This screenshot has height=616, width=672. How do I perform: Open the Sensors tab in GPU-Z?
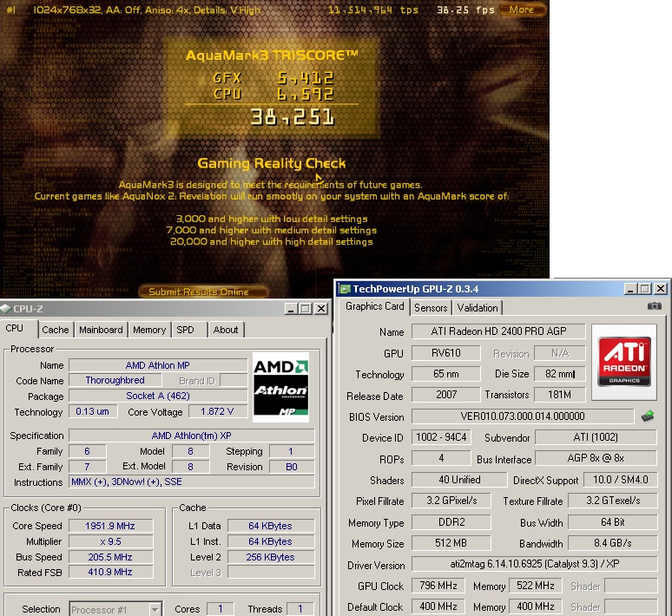pos(431,308)
